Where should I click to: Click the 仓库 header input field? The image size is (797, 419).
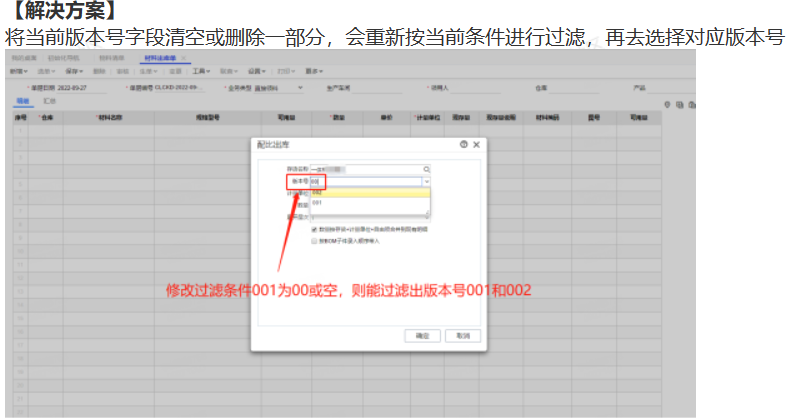tap(575, 88)
